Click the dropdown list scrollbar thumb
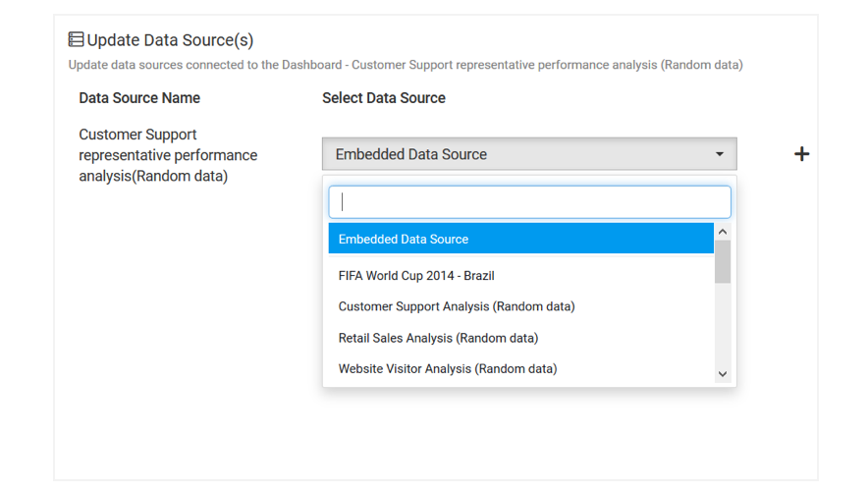 pos(723,262)
